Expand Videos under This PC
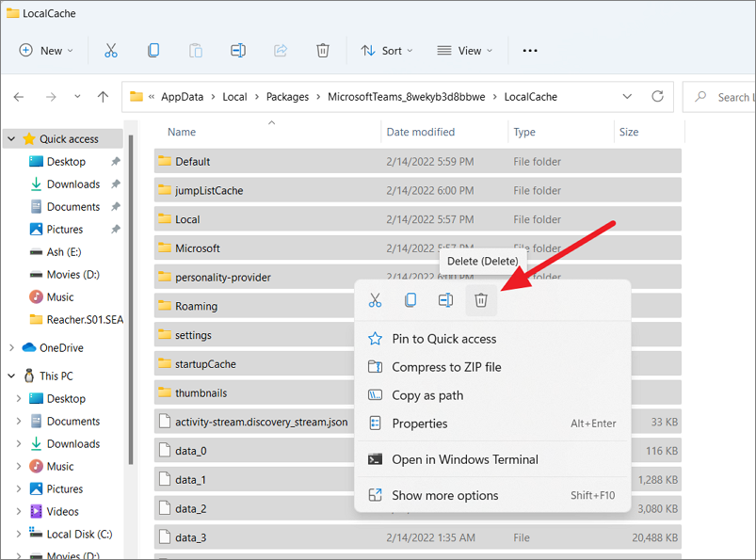Image resolution: width=756 pixels, height=560 pixels. click(19, 511)
